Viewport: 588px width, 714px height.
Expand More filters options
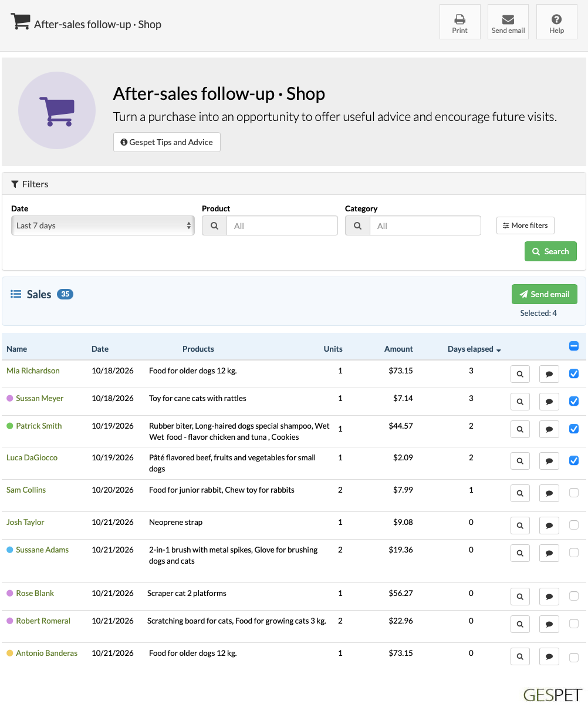point(525,225)
